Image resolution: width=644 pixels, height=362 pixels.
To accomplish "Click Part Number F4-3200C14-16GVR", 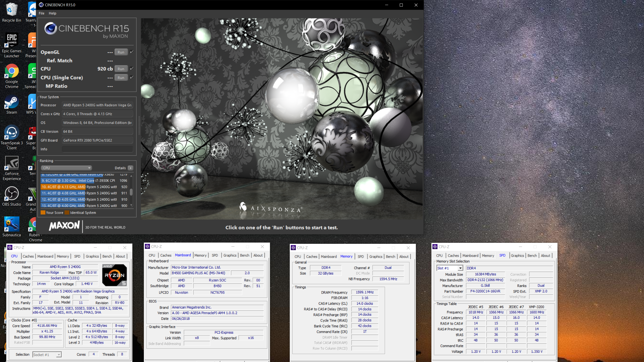I will 485,291.
